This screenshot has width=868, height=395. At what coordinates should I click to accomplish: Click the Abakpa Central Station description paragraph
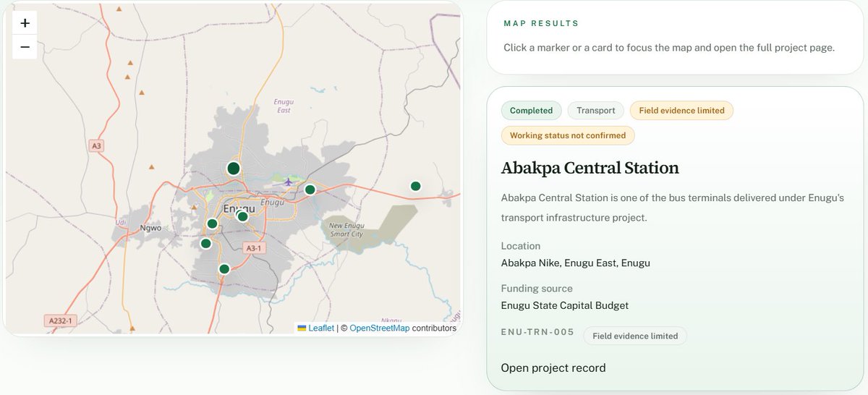(x=673, y=207)
